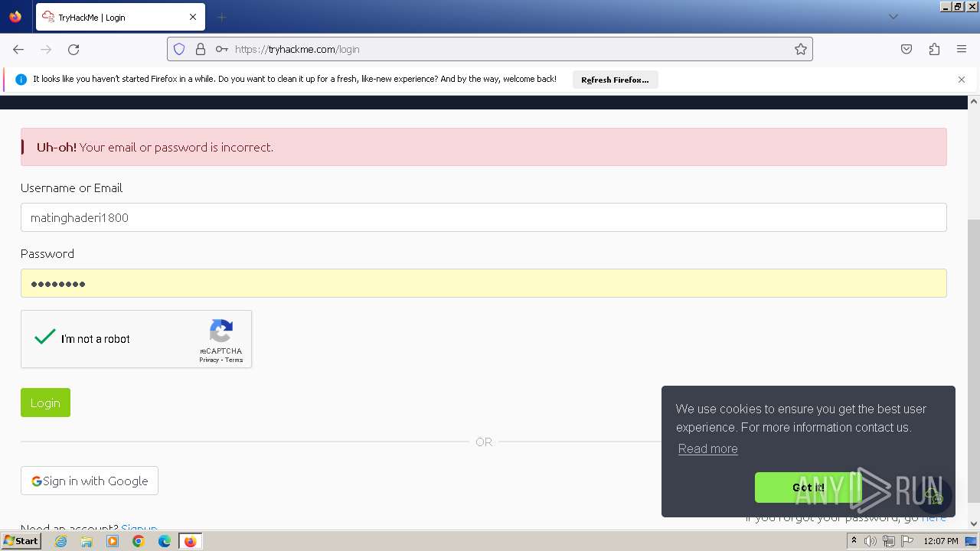Viewport: 980px width, 551px height.
Task: Click the scrollbar's bottom down arrow
Action: point(974,523)
